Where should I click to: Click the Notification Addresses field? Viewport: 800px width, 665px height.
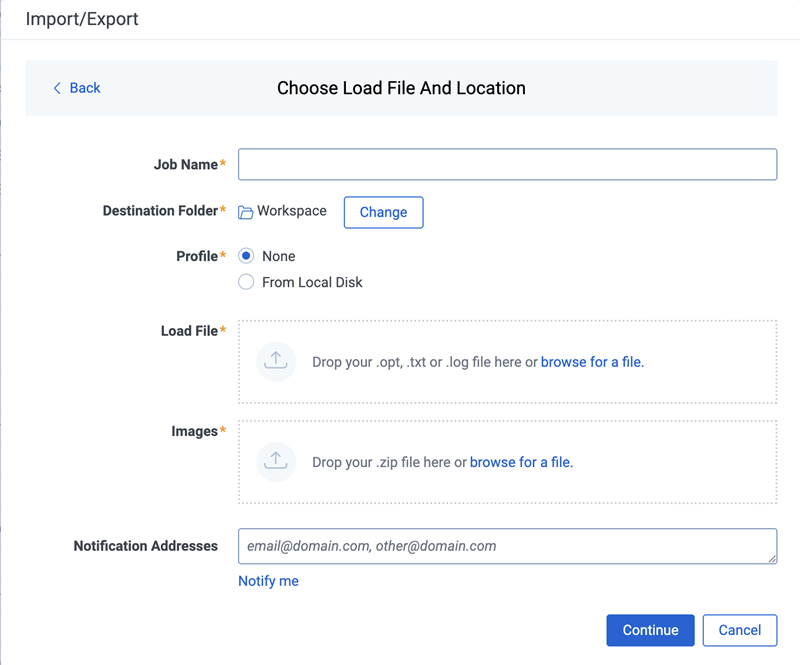(507, 546)
